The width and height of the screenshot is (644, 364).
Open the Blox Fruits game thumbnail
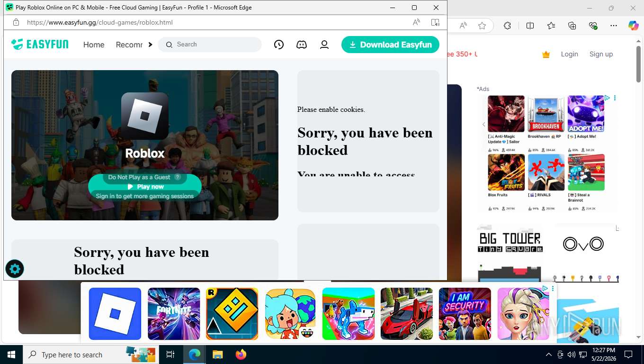[x=506, y=172]
